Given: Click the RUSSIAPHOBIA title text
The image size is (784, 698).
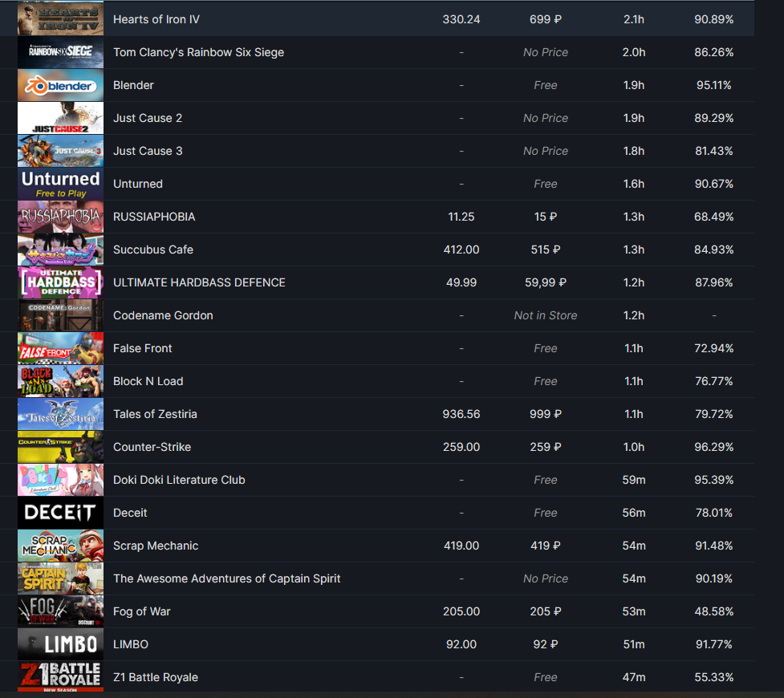Looking at the screenshot, I should (x=154, y=217).
